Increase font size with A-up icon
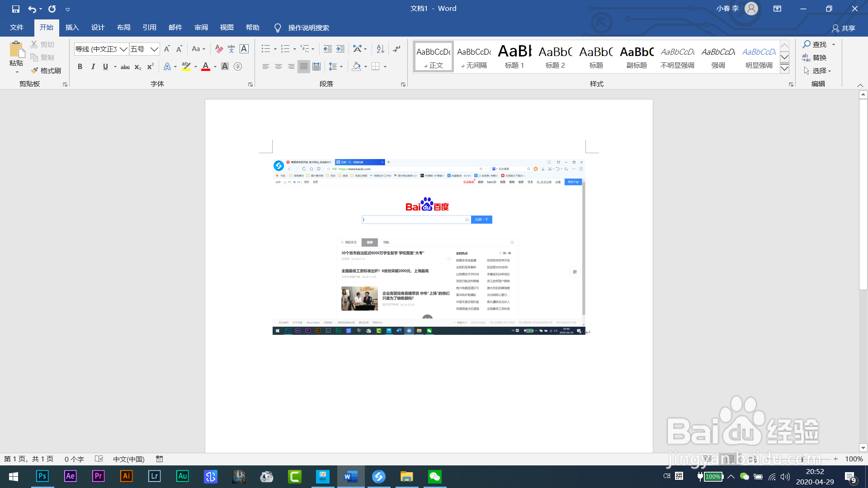The width and height of the screenshot is (868, 488). tap(167, 49)
